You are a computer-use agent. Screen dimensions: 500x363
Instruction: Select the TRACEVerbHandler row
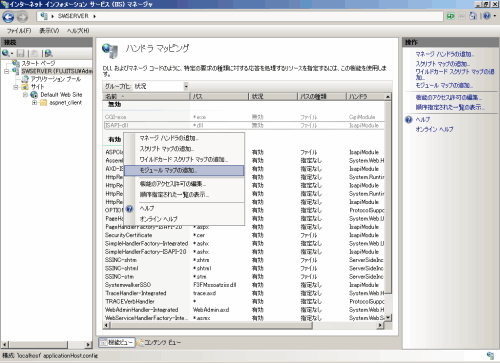pos(245,302)
